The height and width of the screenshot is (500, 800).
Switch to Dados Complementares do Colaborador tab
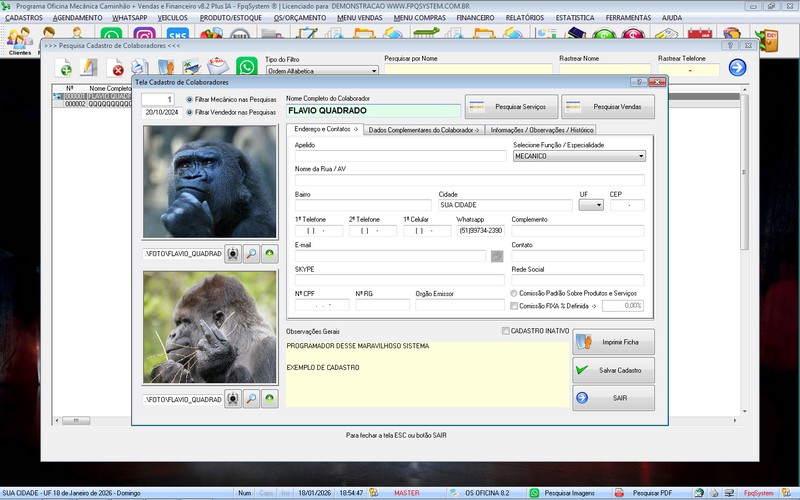click(423, 130)
